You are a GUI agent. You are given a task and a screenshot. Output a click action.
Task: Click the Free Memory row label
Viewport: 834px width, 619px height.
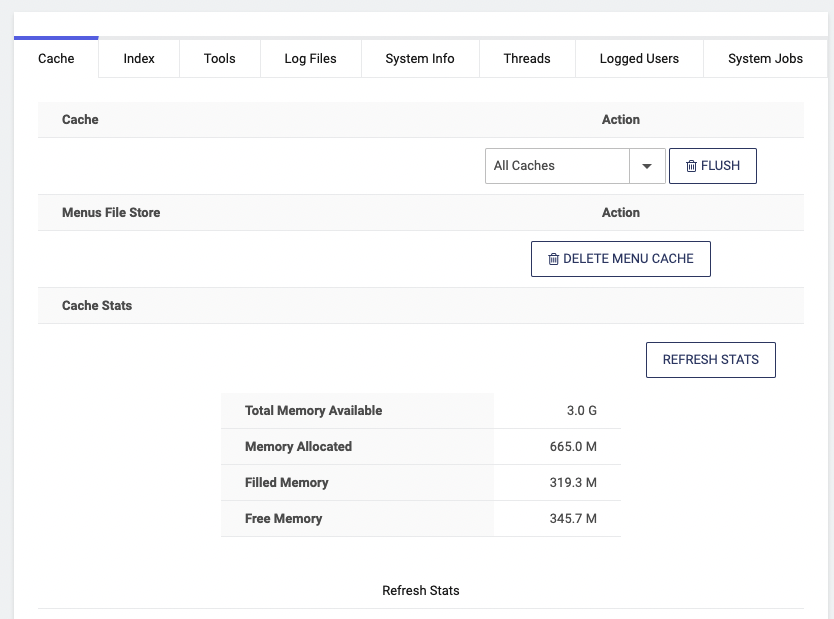point(283,519)
